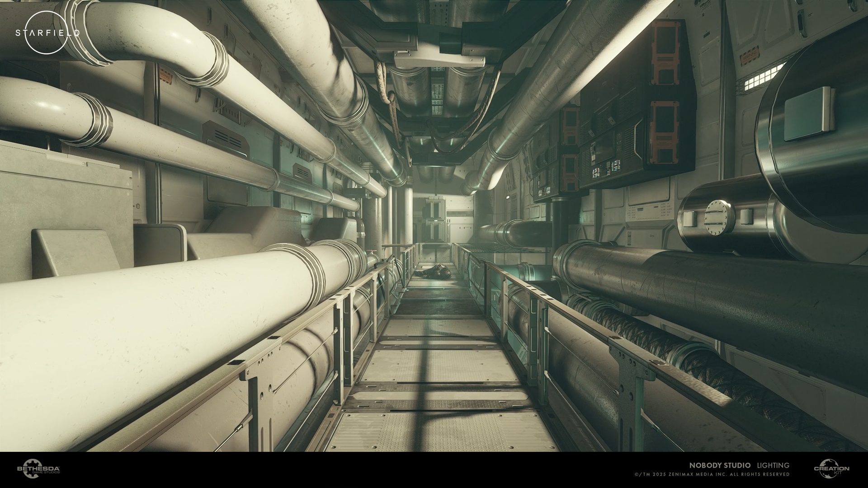
Task: Click the ZeniMax Media copyright notice
Action: click(712, 474)
